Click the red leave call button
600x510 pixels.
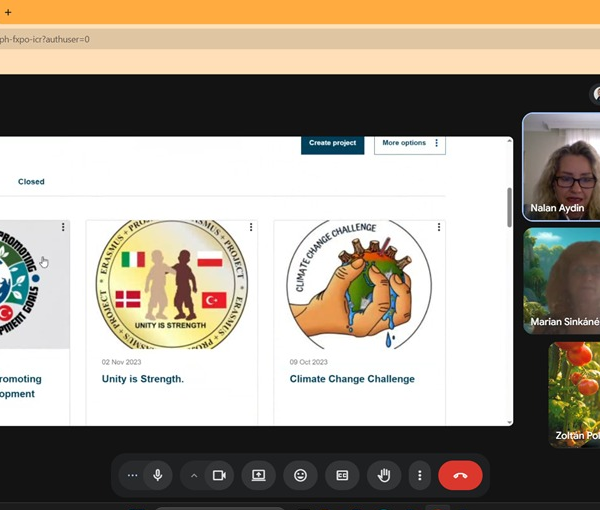[x=460, y=475]
